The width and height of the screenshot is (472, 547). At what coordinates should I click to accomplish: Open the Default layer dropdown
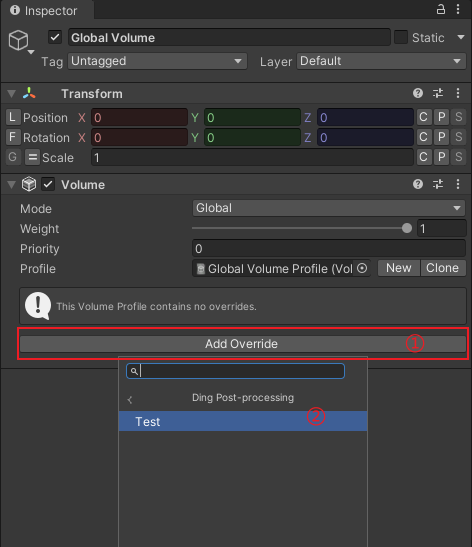pyautogui.click(x=381, y=61)
